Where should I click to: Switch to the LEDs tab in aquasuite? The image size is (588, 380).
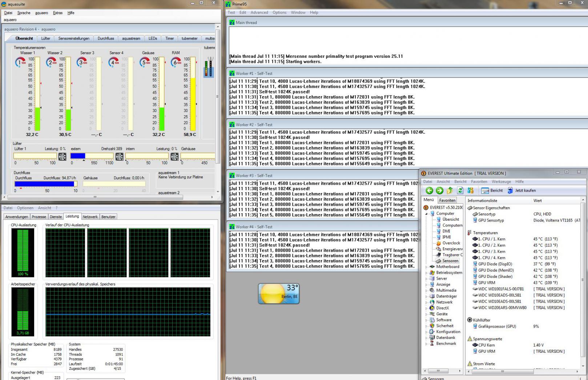point(153,38)
